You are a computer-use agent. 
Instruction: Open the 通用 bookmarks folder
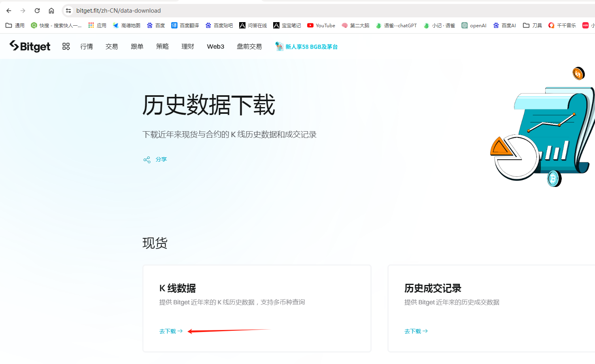15,25
